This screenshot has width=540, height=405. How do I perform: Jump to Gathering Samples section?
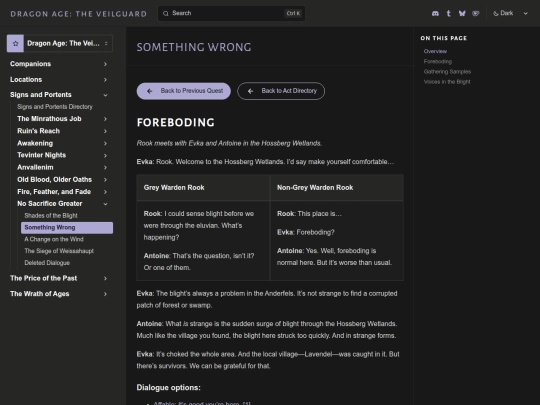447,72
